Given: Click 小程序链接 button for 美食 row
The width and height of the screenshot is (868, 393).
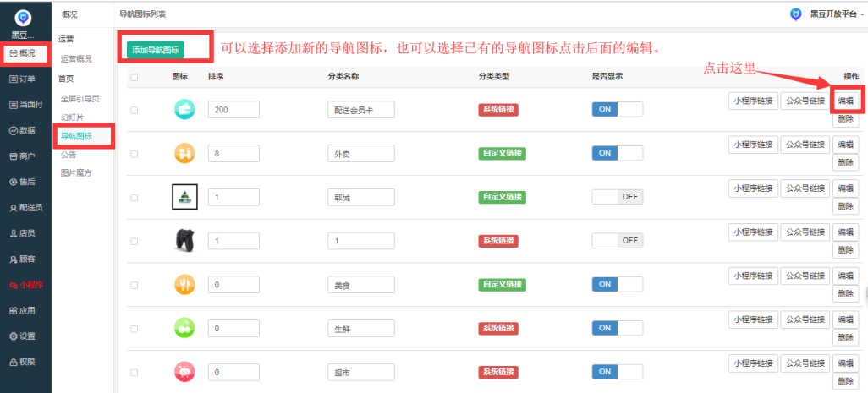Looking at the screenshot, I should pyautogui.click(x=753, y=276).
